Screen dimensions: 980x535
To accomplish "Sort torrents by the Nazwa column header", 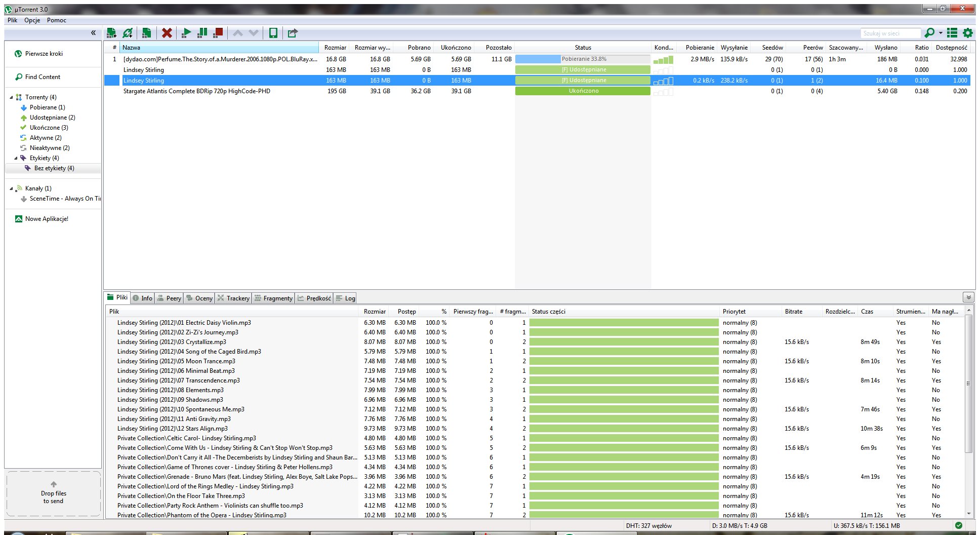I will click(219, 48).
